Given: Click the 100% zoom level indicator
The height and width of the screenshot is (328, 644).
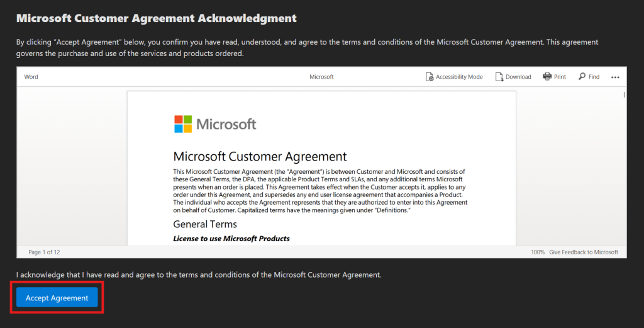Looking at the screenshot, I should tap(537, 252).
